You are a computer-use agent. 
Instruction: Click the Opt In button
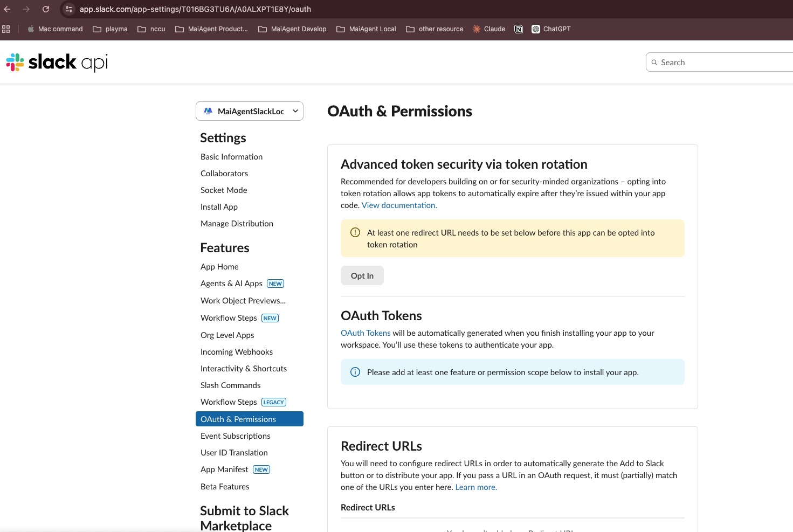coord(362,276)
